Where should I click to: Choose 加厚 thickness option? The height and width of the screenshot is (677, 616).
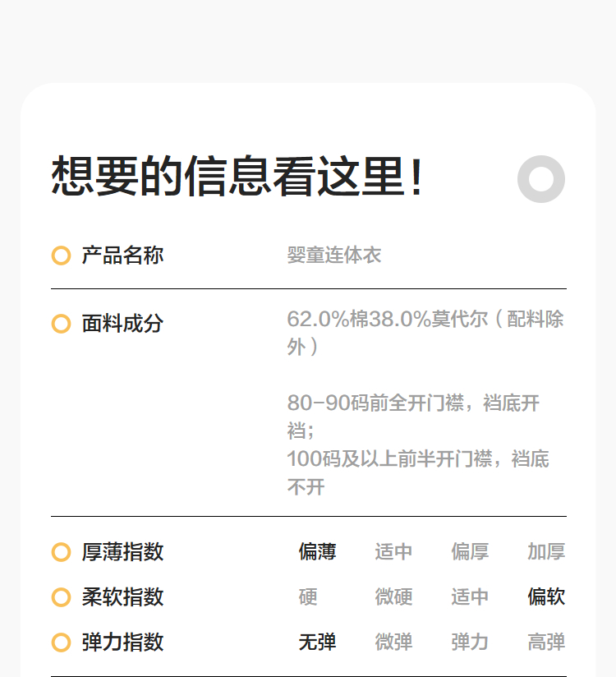[x=546, y=552]
